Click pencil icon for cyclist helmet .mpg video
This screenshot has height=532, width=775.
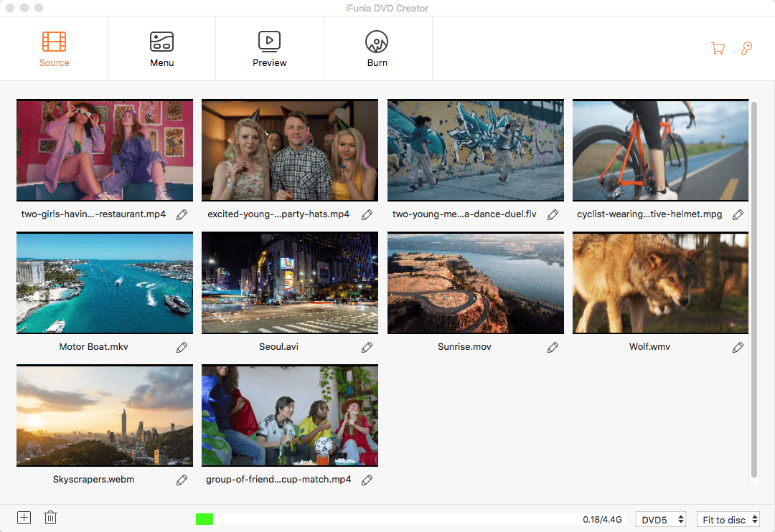point(738,214)
